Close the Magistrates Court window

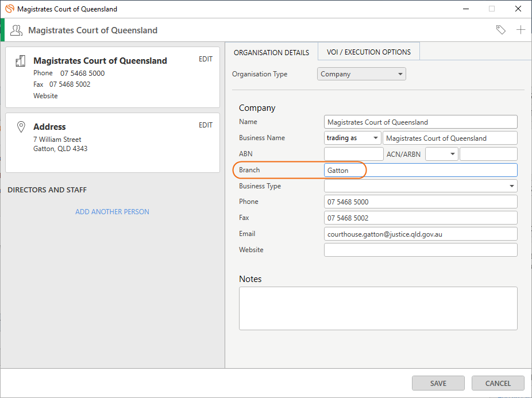[518, 9]
